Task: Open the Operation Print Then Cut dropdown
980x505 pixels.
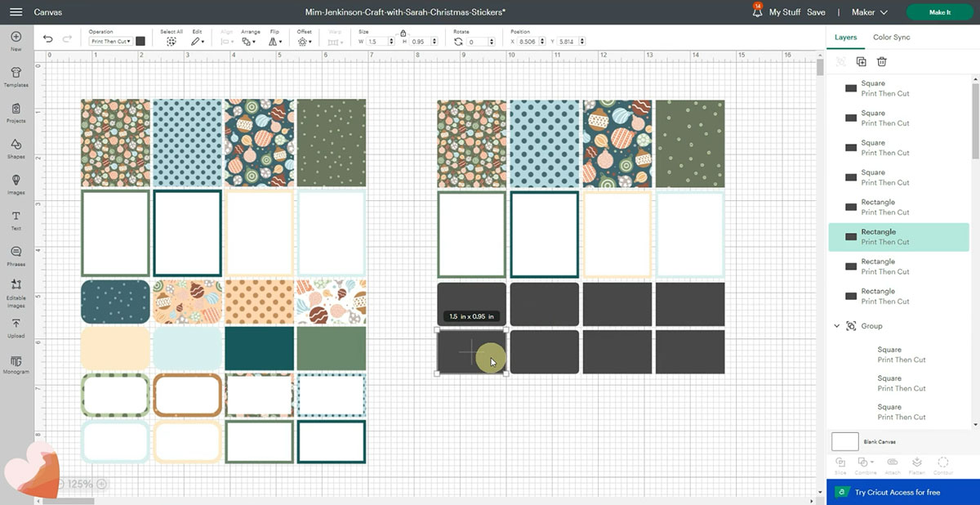Action: click(110, 41)
